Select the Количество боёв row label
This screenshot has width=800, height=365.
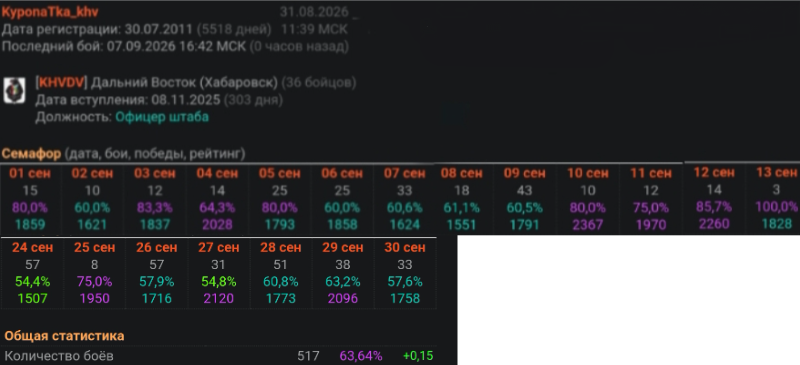[59, 356]
